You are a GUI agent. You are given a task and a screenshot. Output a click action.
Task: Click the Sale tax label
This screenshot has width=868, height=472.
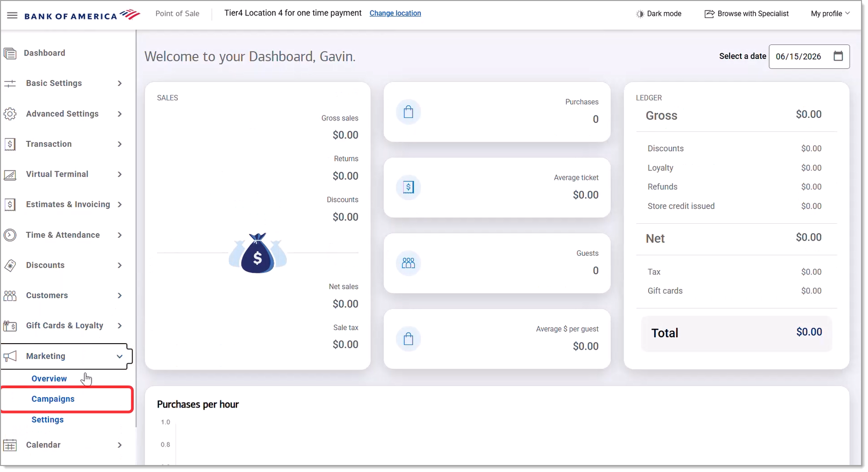pyautogui.click(x=346, y=328)
